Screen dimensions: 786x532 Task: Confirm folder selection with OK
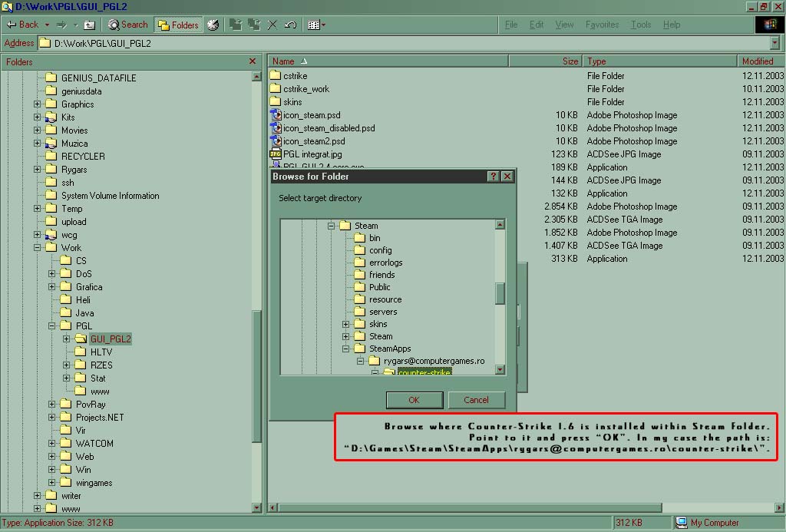414,400
